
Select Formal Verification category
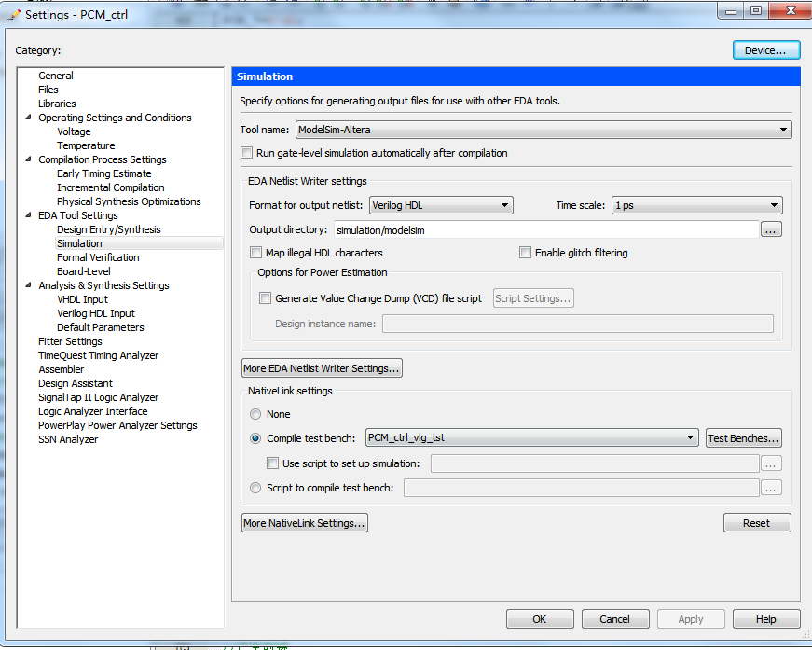coord(98,257)
